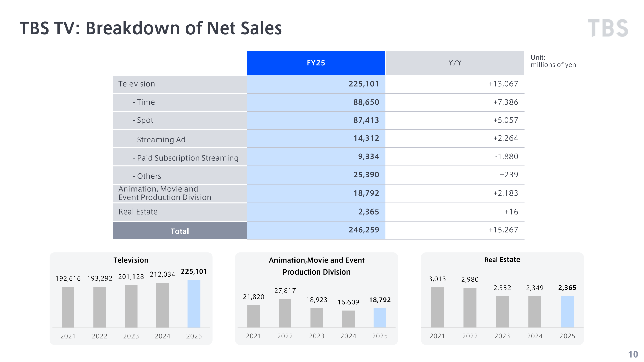Screen dimensions: 644x362
Task: Click the 2022 bar in Animation chart
Action: [285, 313]
